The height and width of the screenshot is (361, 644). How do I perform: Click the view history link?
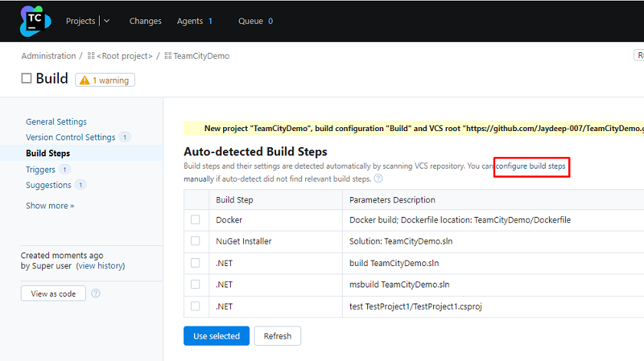point(100,266)
